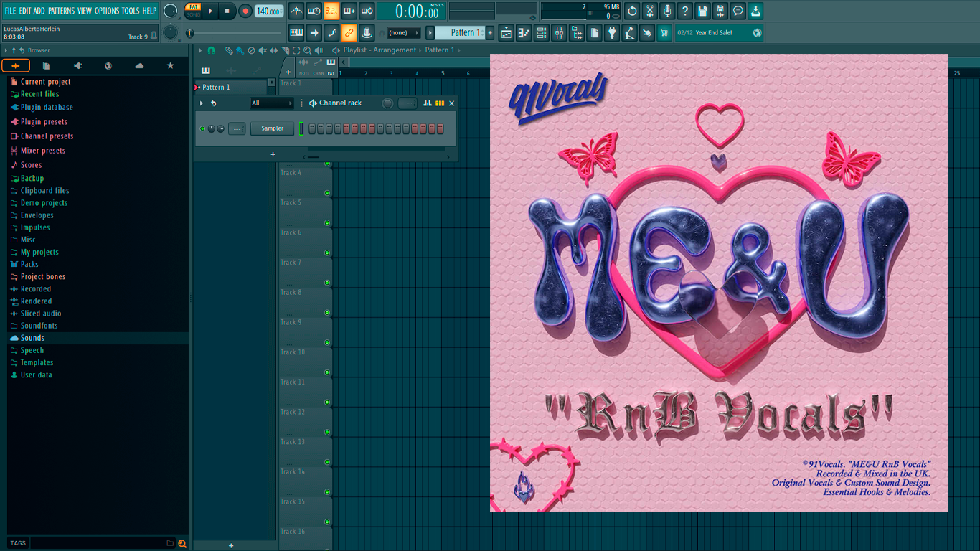Screen dimensions: 980x551
Task: Toggle the metronome icon
Action: point(296,11)
